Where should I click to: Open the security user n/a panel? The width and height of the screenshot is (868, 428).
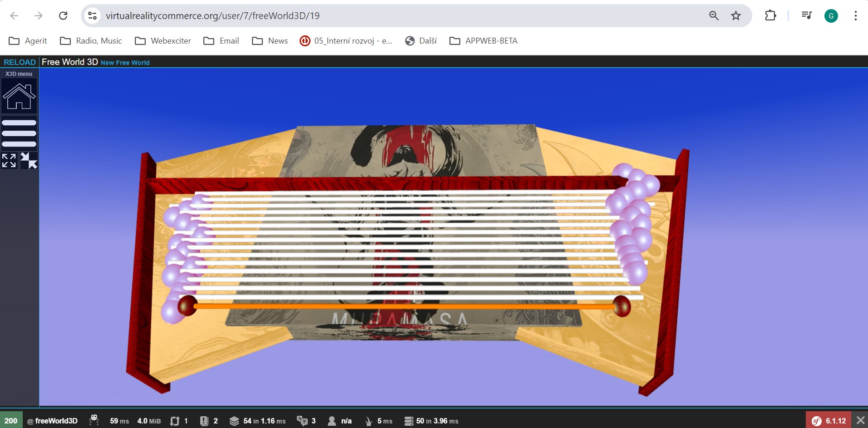[x=340, y=421]
